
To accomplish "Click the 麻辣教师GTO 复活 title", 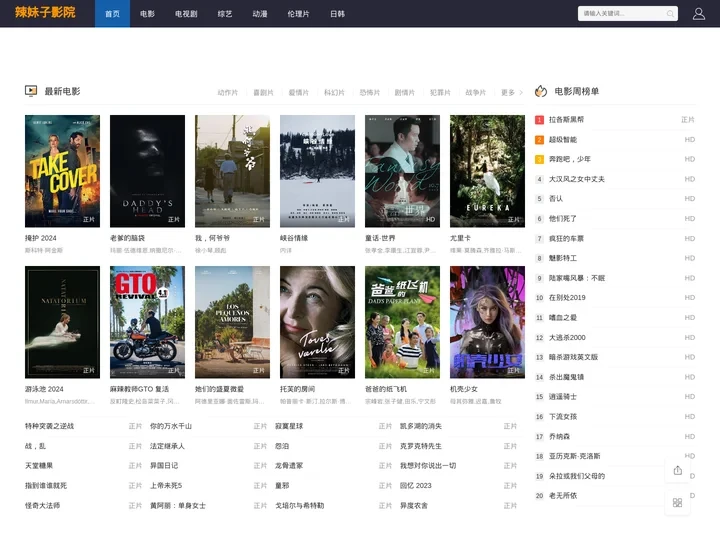I will (x=139, y=389).
